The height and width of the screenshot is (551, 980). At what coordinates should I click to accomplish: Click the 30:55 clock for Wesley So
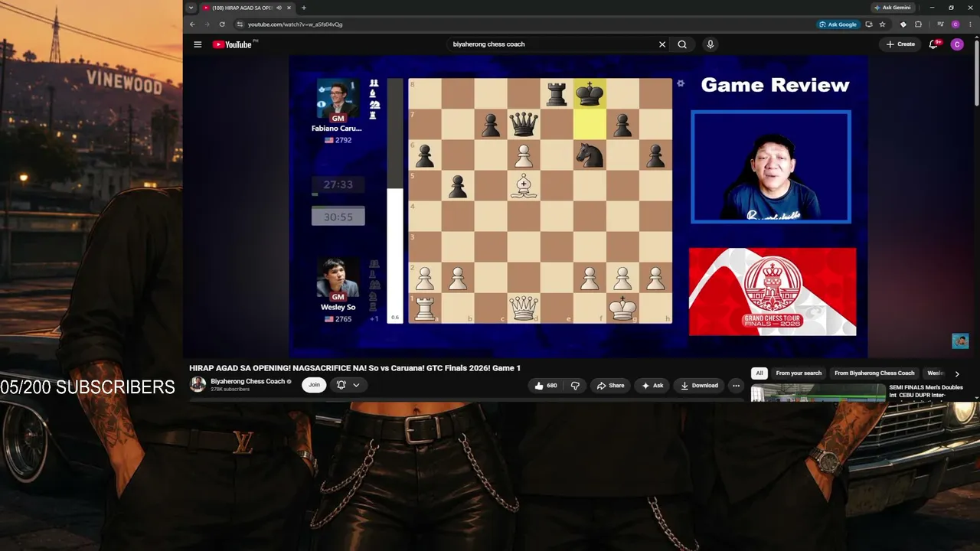click(x=338, y=217)
